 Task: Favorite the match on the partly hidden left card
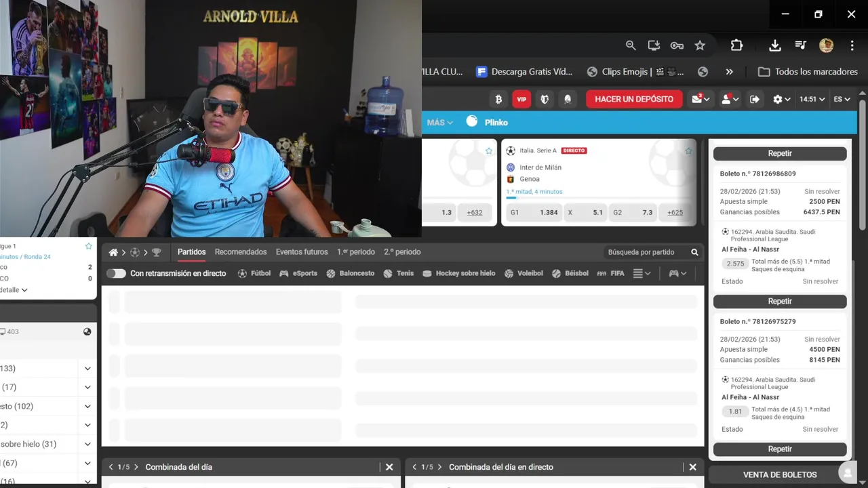[x=489, y=151]
